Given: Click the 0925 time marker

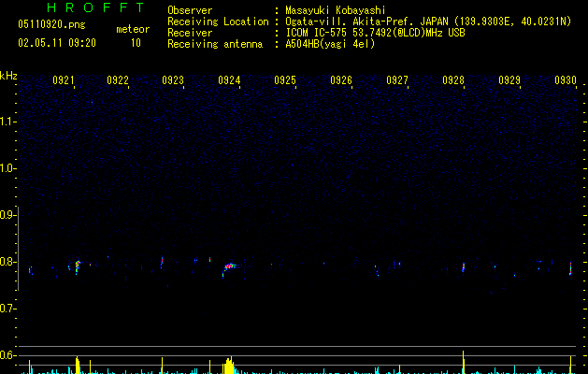Looking at the screenshot, I should point(285,80).
